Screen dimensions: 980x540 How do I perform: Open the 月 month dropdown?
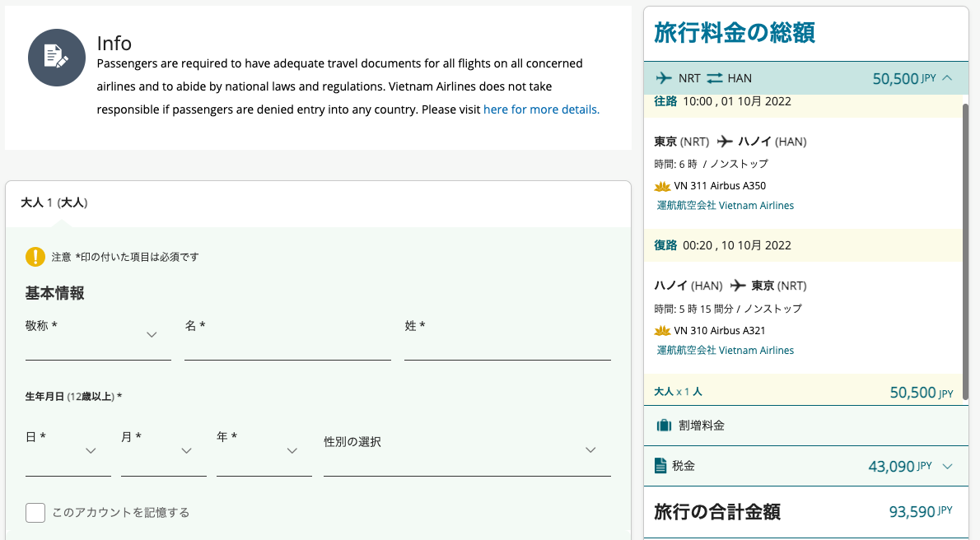click(x=164, y=453)
